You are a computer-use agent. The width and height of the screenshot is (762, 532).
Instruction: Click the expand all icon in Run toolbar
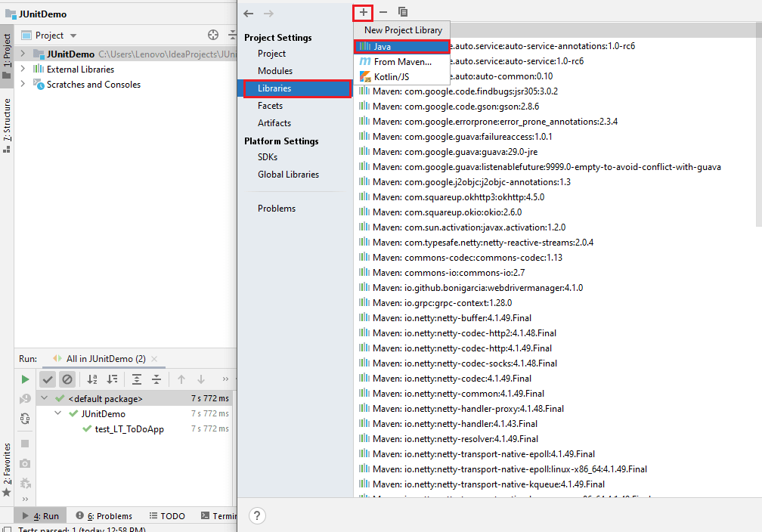pyautogui.click(x=137, y=379)
